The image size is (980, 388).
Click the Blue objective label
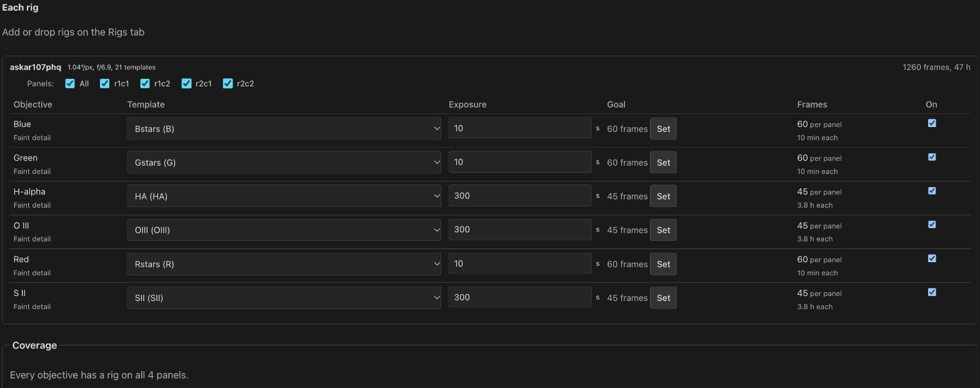pyautogui.click(x=22, y=124)
